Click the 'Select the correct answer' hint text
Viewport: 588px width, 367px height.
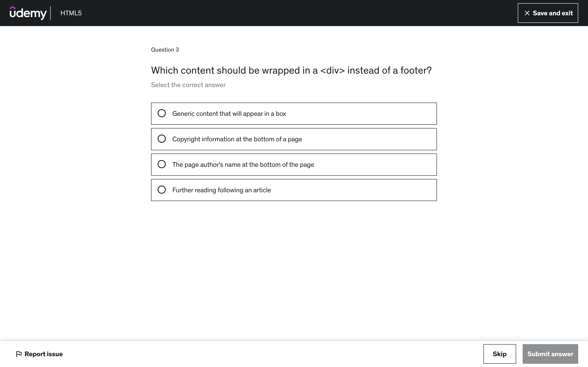coord(188,85)
